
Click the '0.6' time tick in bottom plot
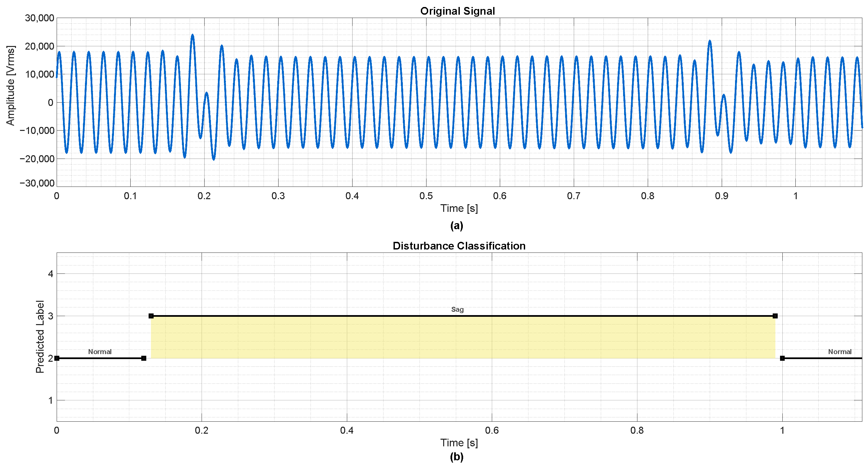click(x=491, y=430)
